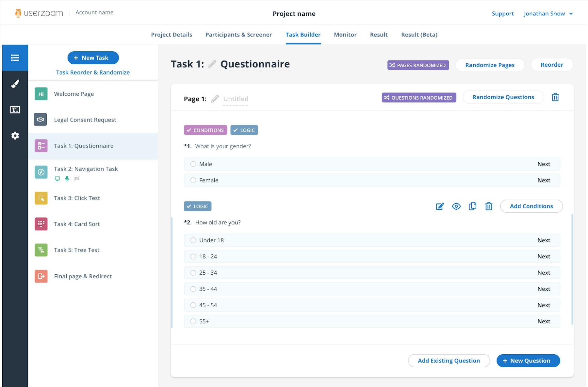
Task: Select Task 3: Click Test in list
Action: (x=93, y=198)
